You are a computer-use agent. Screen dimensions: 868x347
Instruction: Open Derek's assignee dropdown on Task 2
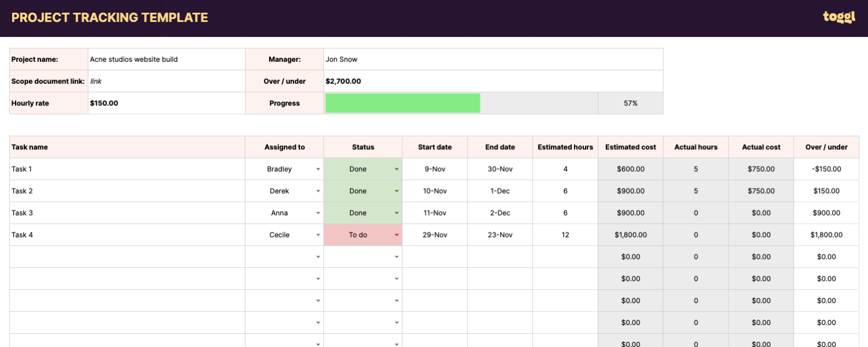(318, 191)
